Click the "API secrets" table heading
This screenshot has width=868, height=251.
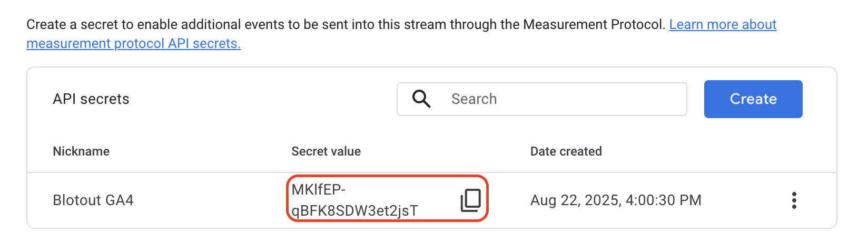point(91,99)
